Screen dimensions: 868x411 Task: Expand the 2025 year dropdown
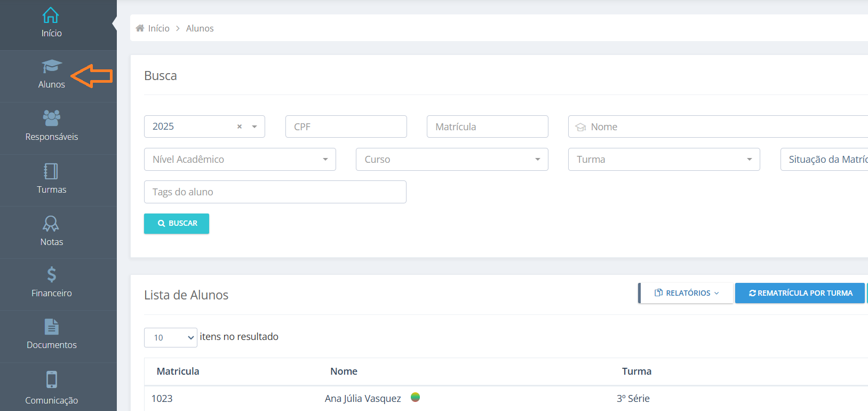pos(254,127)
